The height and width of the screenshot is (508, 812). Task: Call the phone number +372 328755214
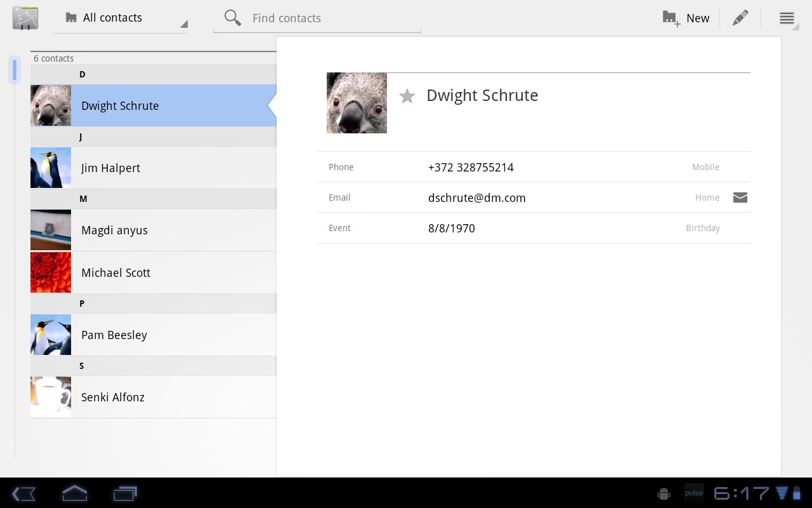coord(471,167)
